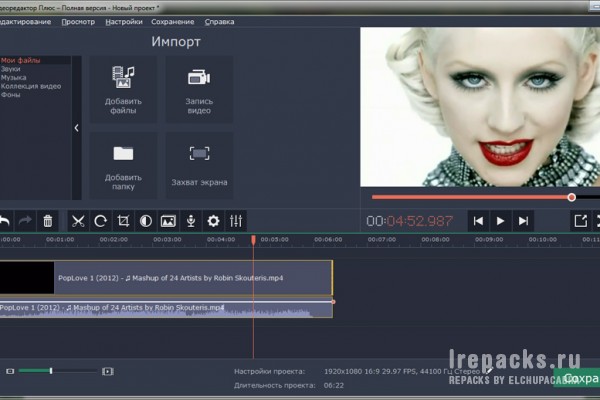Select PopLove audio track waveform

pyautogui.click(x=166, y=310)
